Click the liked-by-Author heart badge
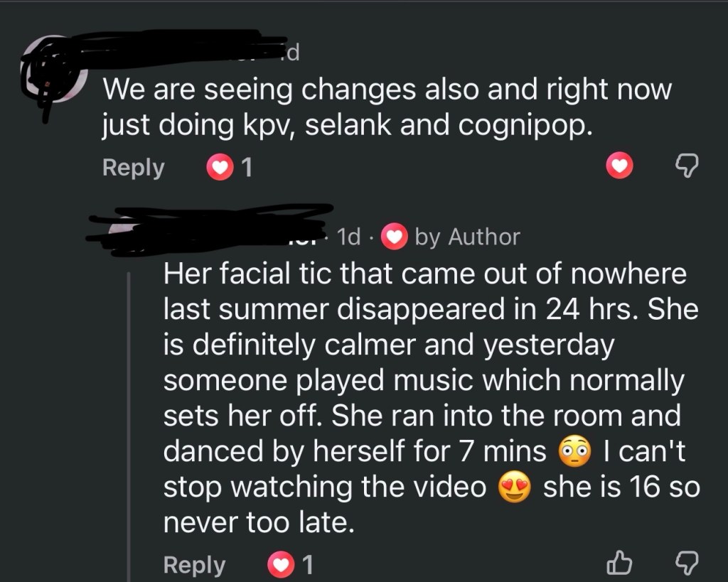The width and height of the screenshot is (728, 582). tap(393, 237)
